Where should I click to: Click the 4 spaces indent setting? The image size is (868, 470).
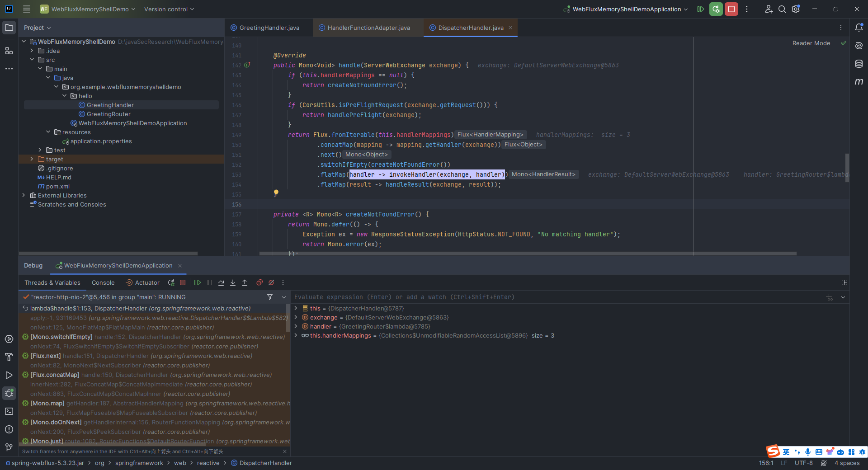(x=847, y=463)
